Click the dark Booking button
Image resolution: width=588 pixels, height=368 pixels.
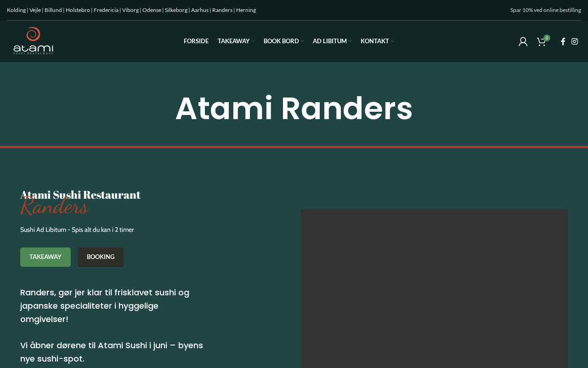pyautogui.click(x=101, y=257)
